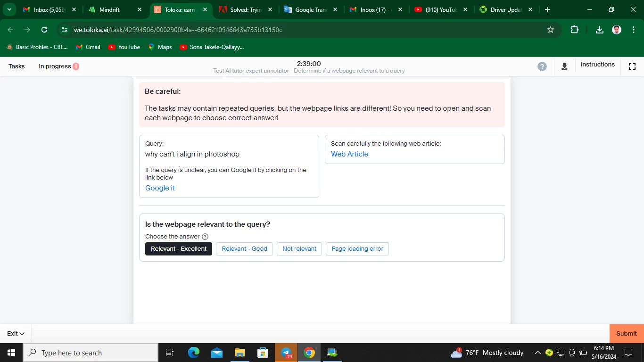Open the Toloka help question-mark icon
The image size is (644, 362).
click(x=542, y=66)
